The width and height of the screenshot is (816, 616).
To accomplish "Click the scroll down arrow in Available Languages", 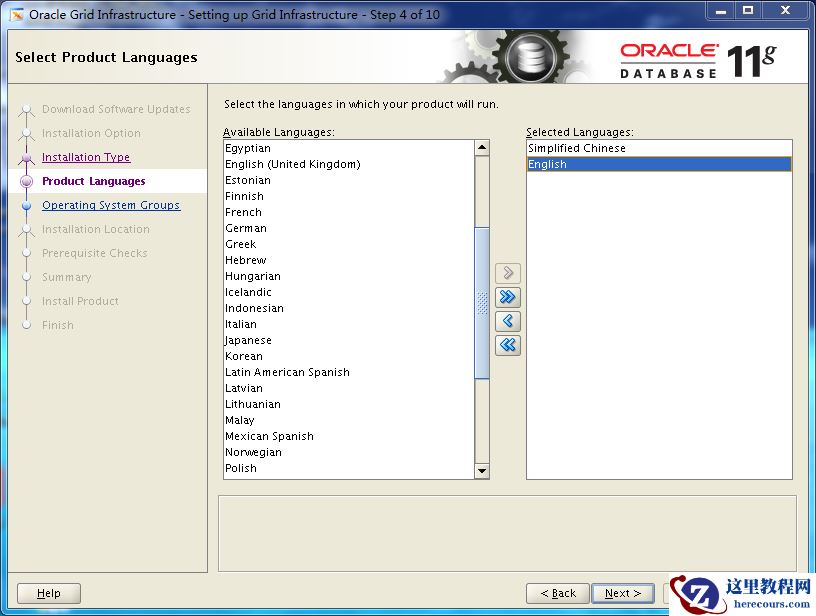I will click(x=482, y=471).
